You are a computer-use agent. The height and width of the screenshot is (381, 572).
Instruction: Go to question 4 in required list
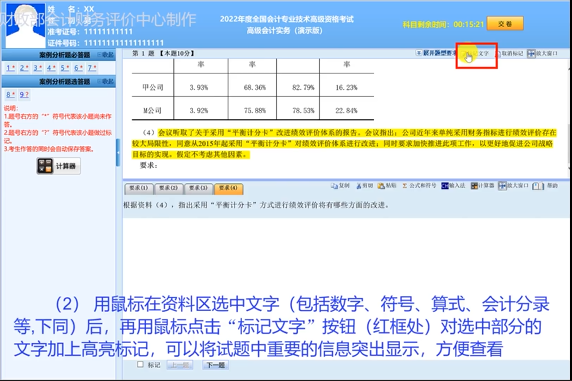51,68
